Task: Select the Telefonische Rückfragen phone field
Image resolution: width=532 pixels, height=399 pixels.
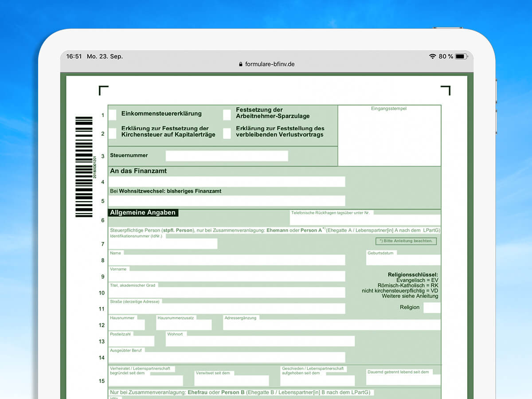Action: click(x=365, y=220)
